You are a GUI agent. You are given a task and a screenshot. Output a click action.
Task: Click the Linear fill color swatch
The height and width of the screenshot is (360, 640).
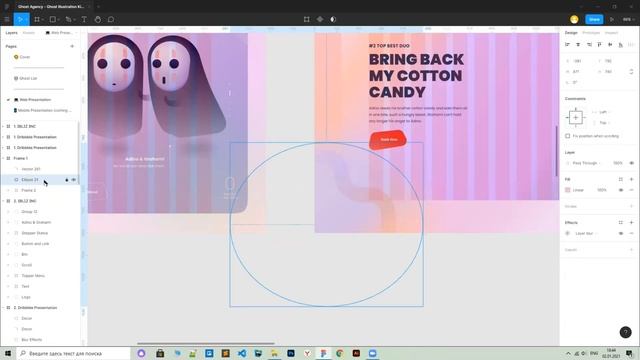coord(567,190)
